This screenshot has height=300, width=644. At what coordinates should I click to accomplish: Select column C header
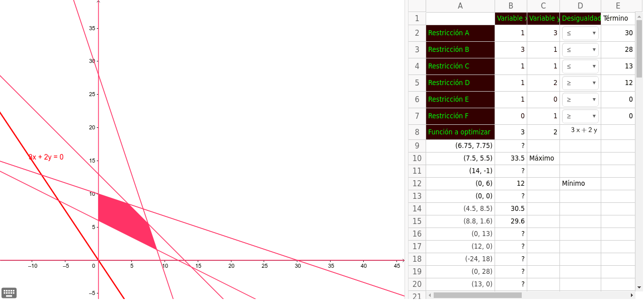(x=543, y=6)
